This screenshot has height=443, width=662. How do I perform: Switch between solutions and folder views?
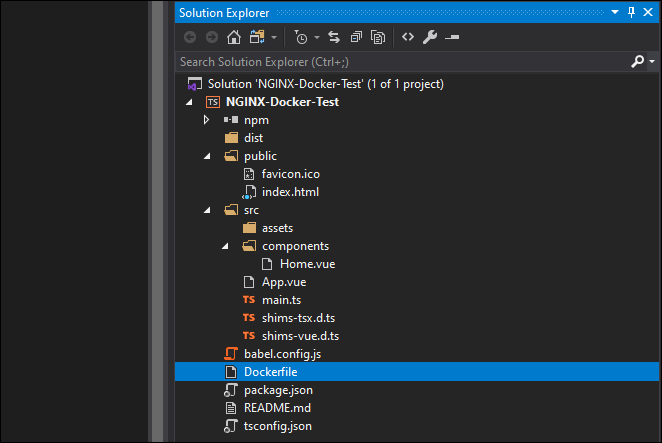[257, 37]
